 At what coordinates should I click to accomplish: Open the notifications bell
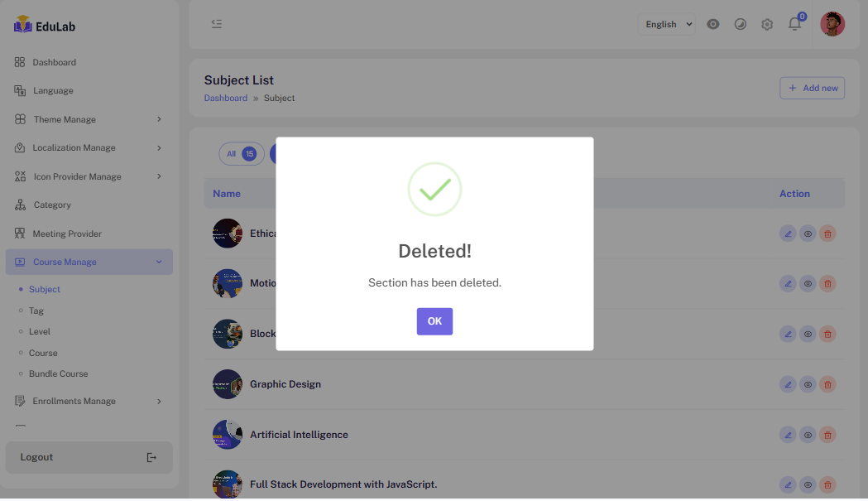794,24
